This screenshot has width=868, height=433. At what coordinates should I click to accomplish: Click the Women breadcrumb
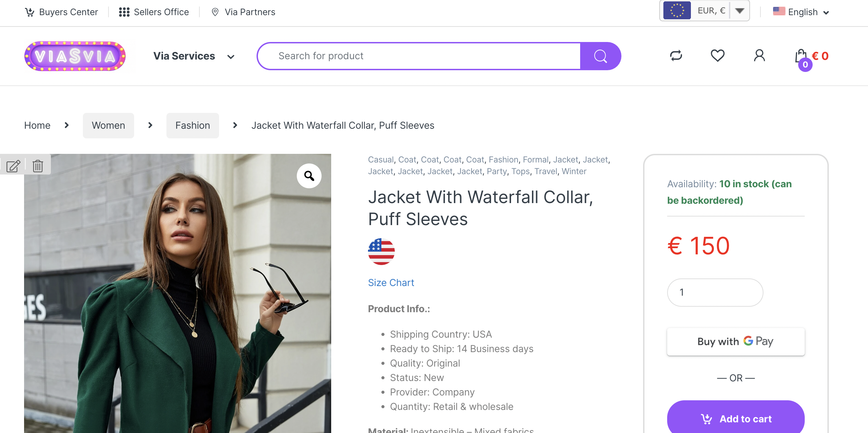(108, 126)
